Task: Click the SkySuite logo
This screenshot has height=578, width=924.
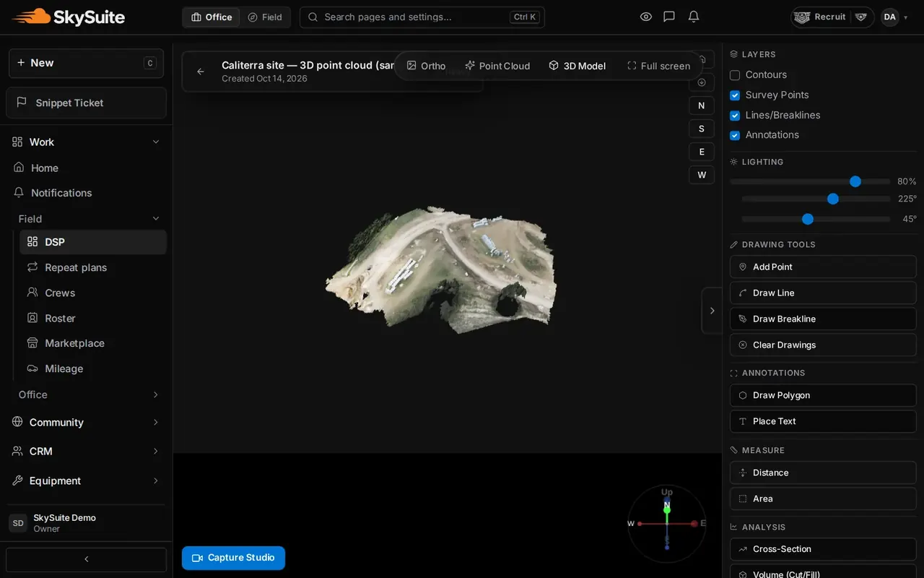Action: (x=69, y=17)
